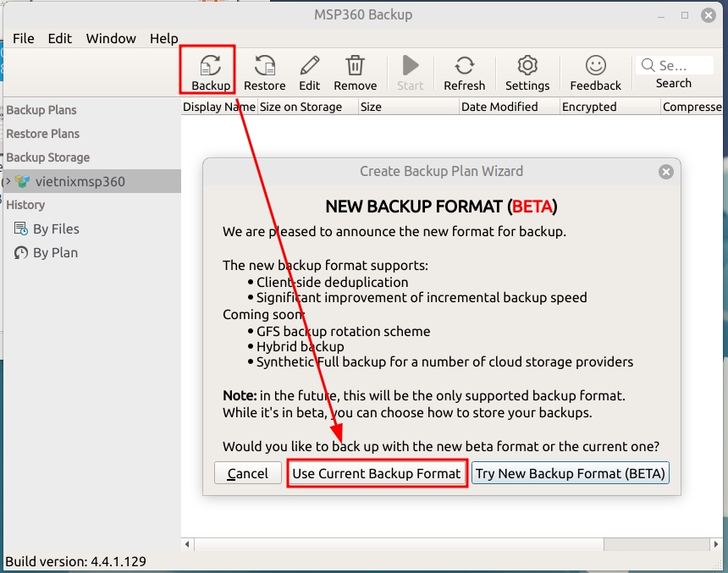Click the vietnixmsp360 storage icon
Screen dimensions: 728x573
pos(22,181)
